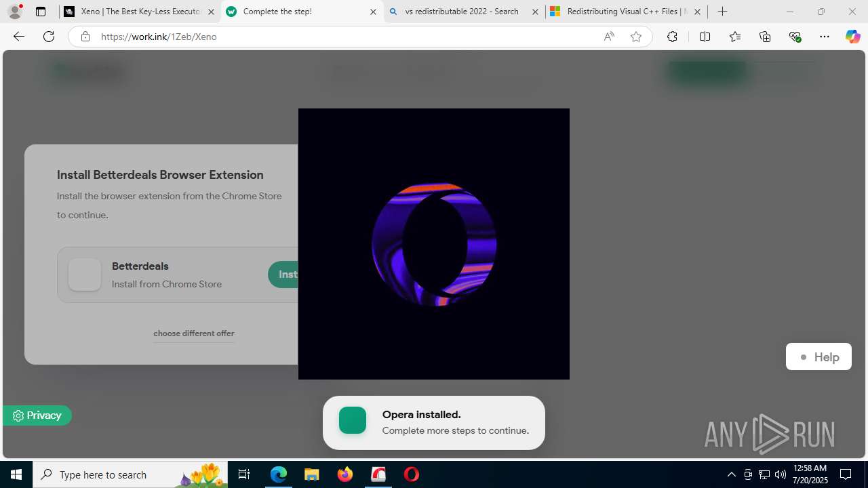Close the Redistributing Visual C++ tab
The image size is (868, 488).
pyautogui.click(x=697, y=12)
